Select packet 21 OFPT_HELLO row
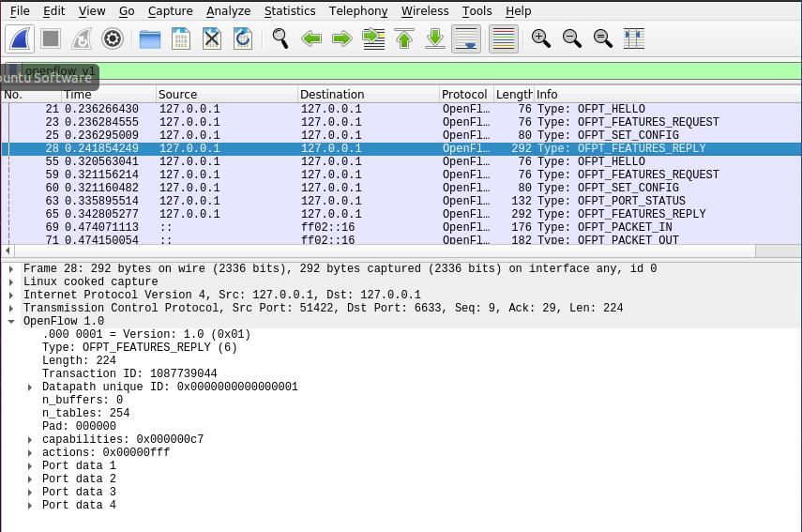The height and width of the screenshot is (532, 802). (x=401, y=109)
